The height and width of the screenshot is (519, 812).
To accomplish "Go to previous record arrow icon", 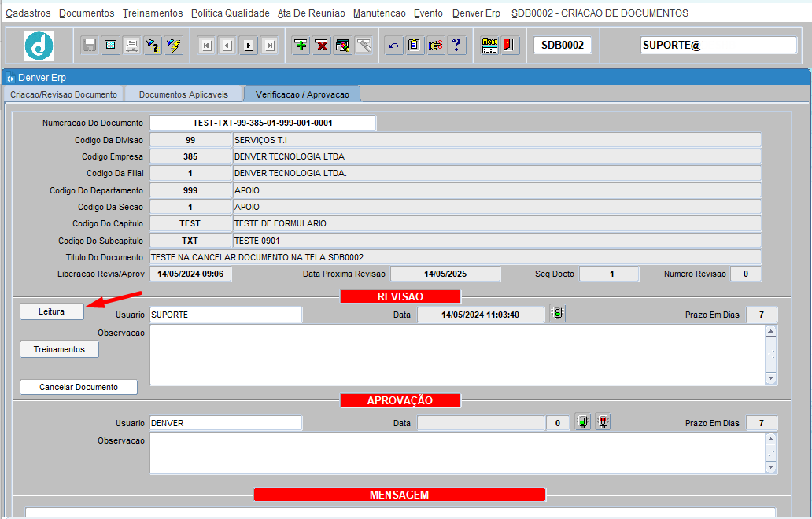I will click(227, 46).
